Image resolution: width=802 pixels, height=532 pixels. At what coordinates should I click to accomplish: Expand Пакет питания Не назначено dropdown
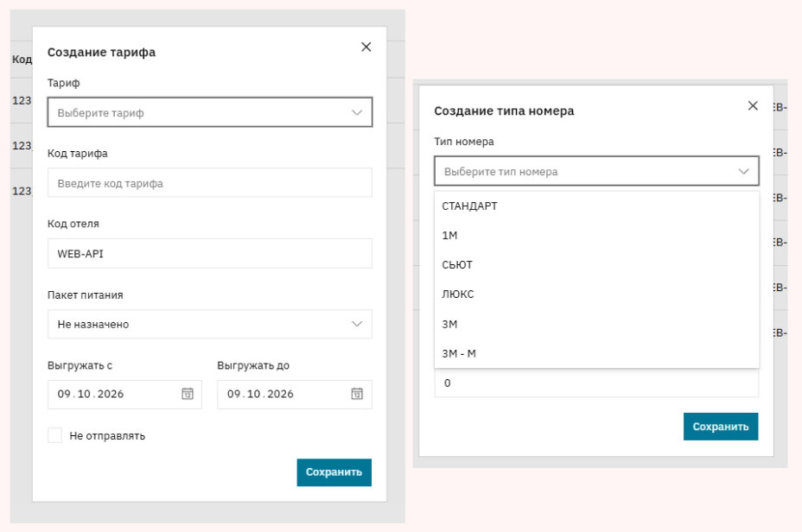[x=210, y=324]
